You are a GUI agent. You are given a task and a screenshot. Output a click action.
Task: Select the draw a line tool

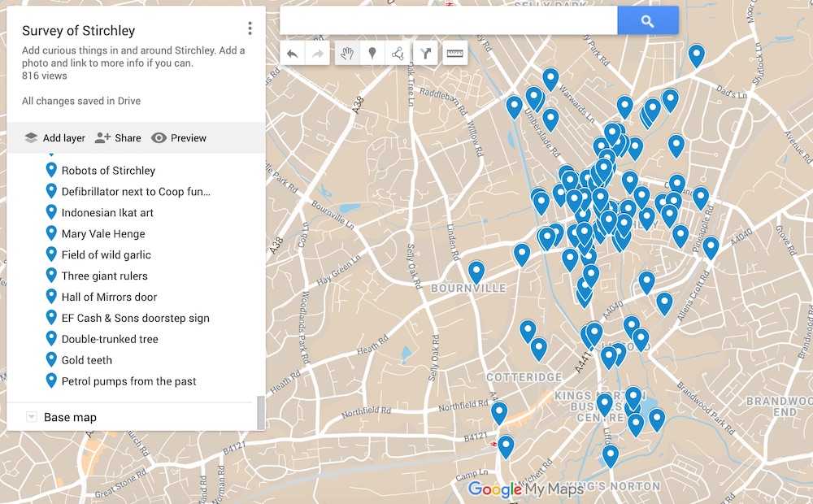(398, 54)
